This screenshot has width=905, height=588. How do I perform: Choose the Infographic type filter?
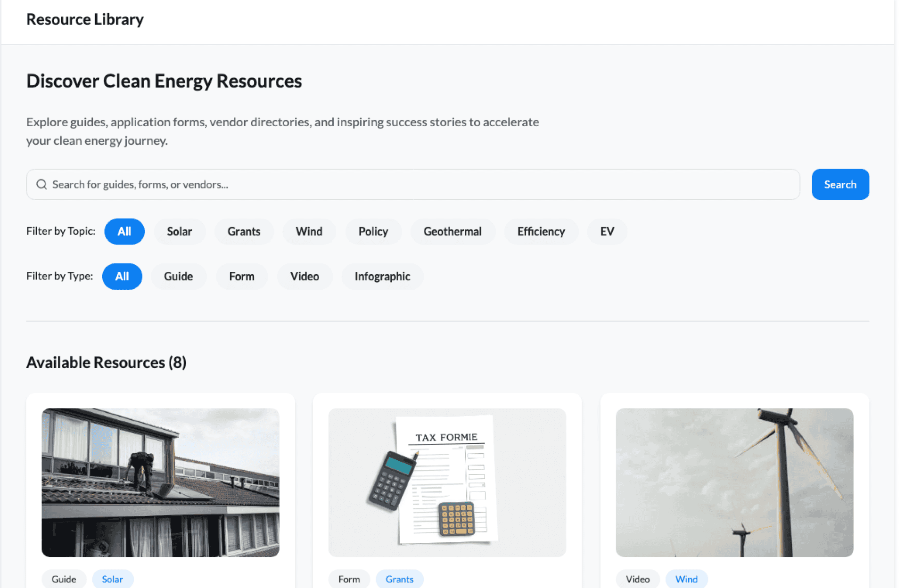(x=382, y=276)
